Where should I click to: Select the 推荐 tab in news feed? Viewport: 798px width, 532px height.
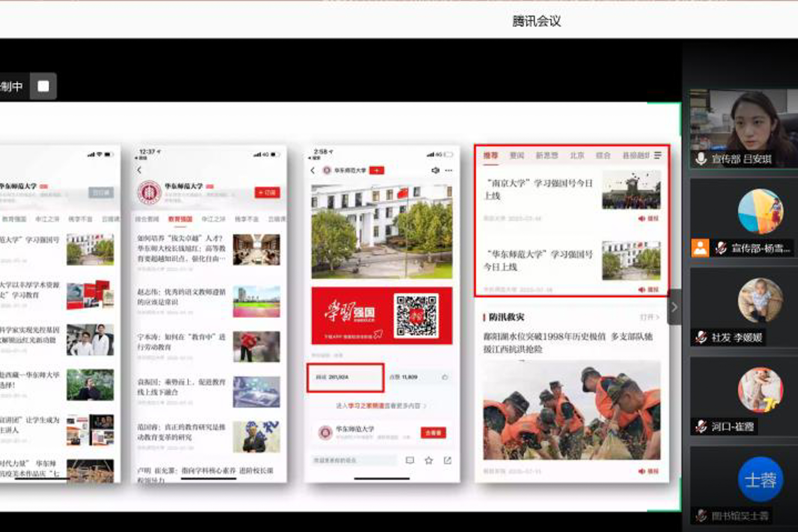(x=490, y=156)
